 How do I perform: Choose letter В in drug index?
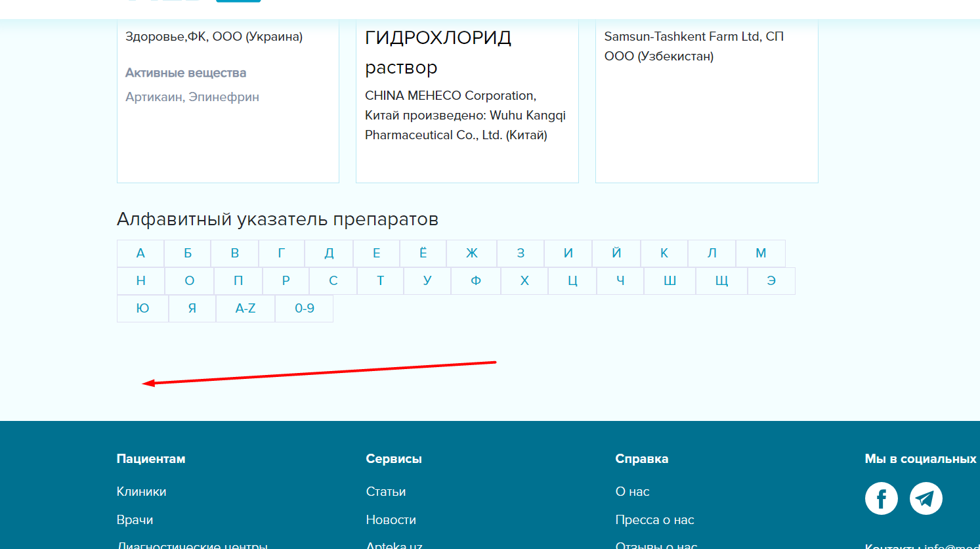[x=235, y=253]
